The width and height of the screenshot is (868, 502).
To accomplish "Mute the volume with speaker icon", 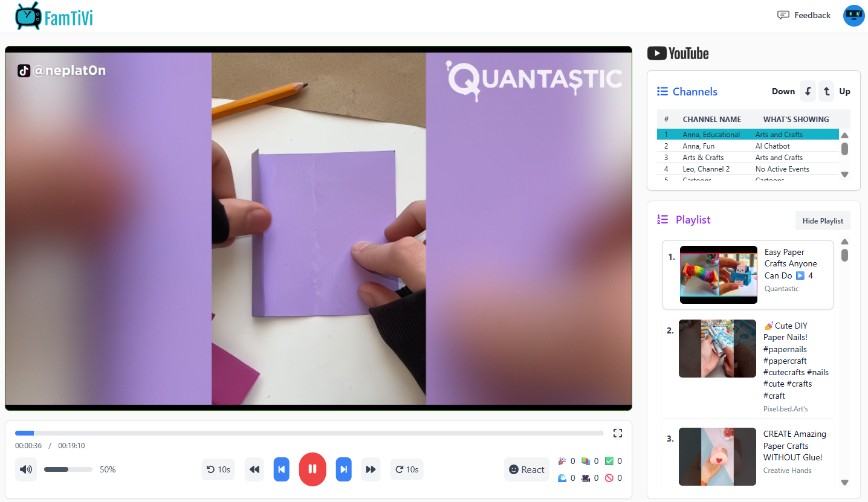I will point(26,469).
